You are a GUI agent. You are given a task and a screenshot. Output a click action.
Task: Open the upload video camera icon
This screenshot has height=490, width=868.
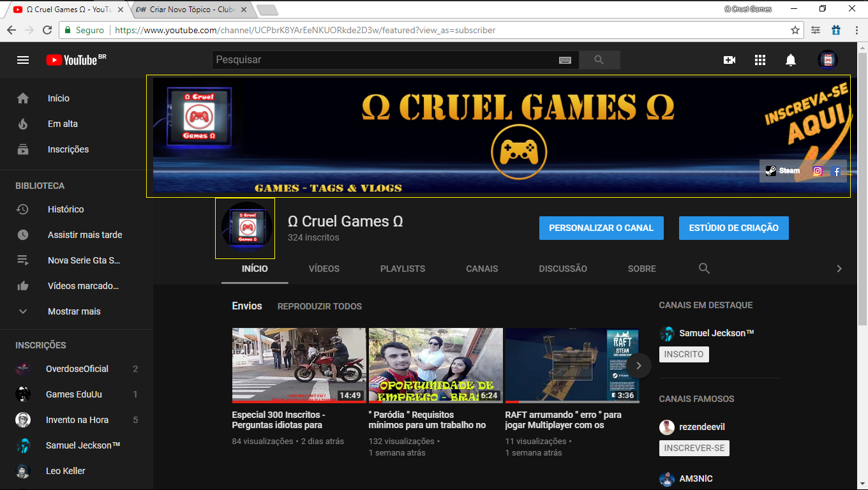[729, 60]
